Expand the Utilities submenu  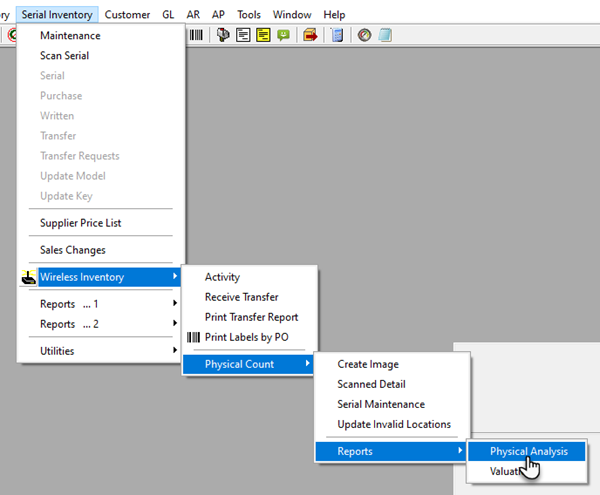[101, 351]
